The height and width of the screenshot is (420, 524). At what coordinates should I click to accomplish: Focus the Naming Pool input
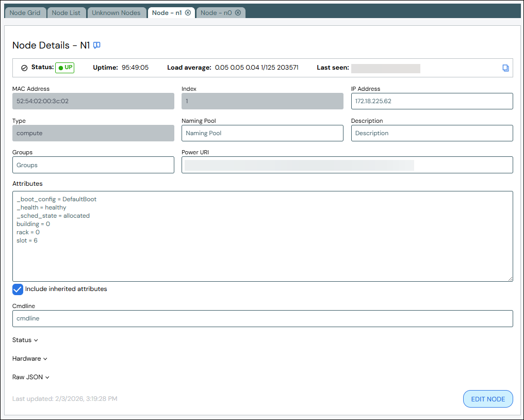(x=262, y=133)
